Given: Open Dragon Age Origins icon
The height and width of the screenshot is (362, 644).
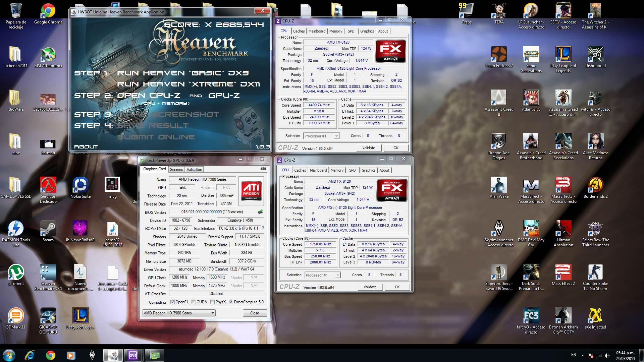Looking at the screenshot, I should tap(499, 146).
